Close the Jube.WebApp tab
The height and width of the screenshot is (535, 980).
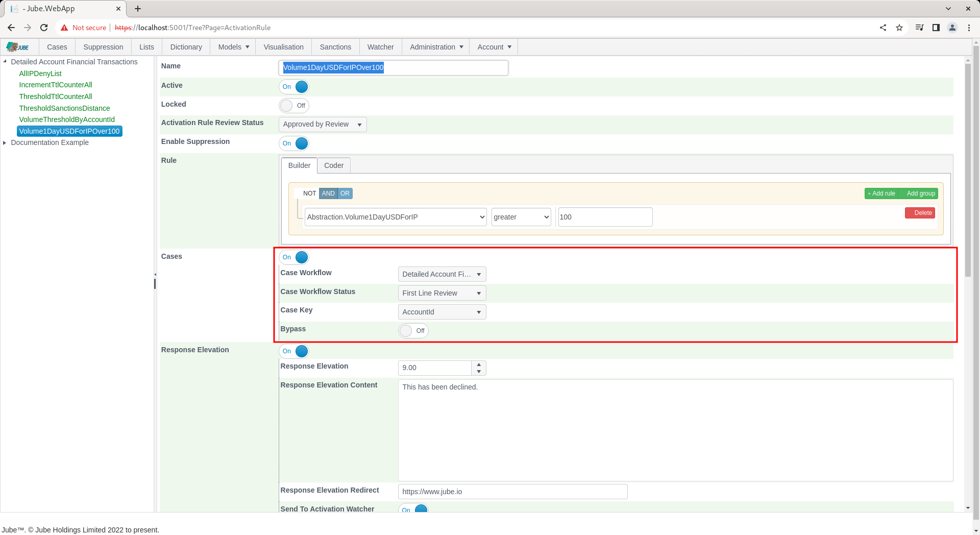click(118, 9)
